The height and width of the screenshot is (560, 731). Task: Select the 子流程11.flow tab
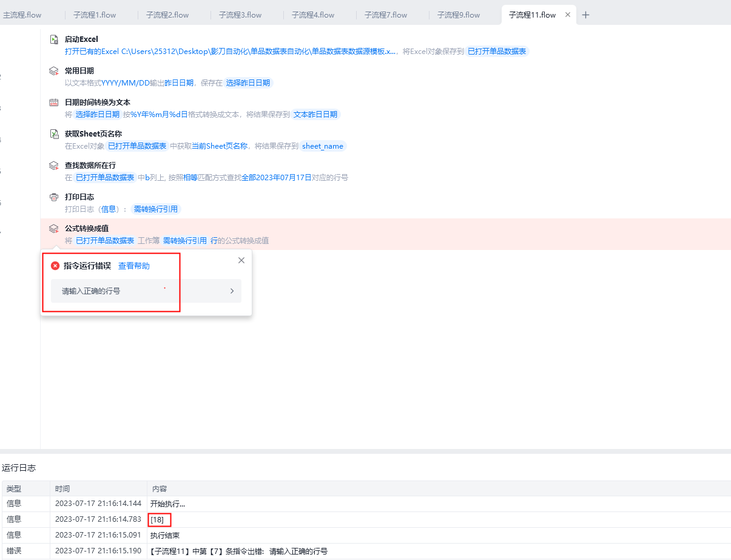click(532, 15)
